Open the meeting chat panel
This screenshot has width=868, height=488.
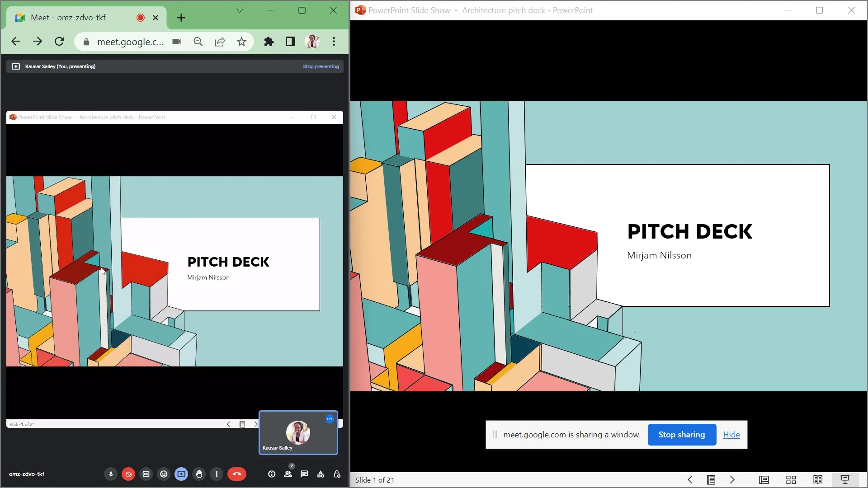point(304,474)
